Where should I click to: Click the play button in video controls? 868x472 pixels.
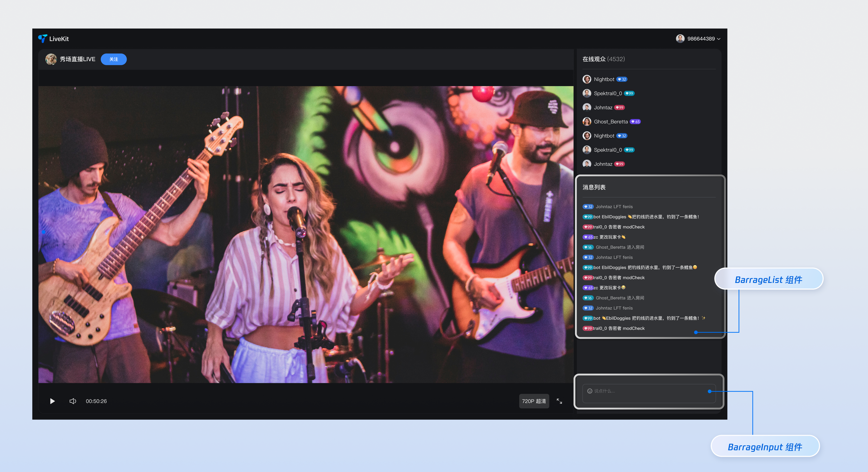click(52, 401)
